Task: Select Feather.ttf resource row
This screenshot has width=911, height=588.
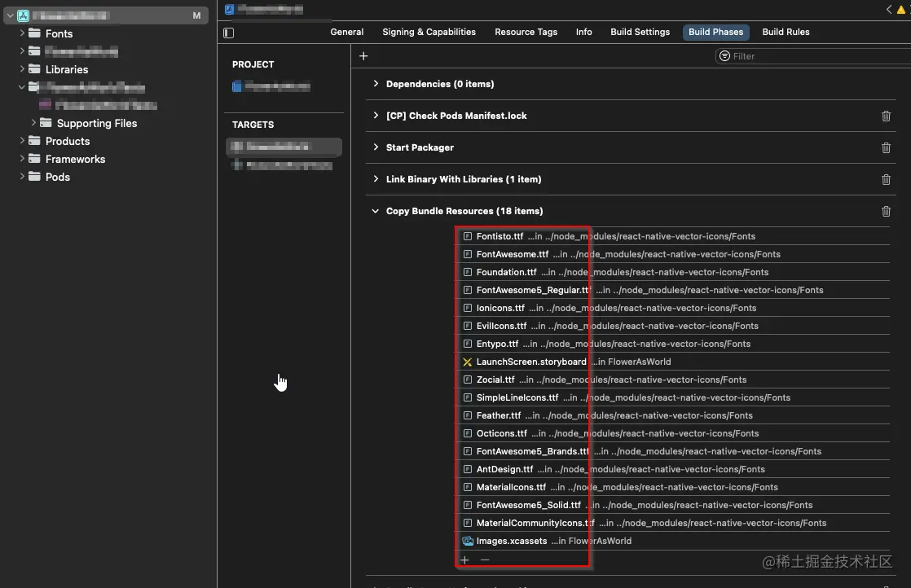Action: click(674, 415)
